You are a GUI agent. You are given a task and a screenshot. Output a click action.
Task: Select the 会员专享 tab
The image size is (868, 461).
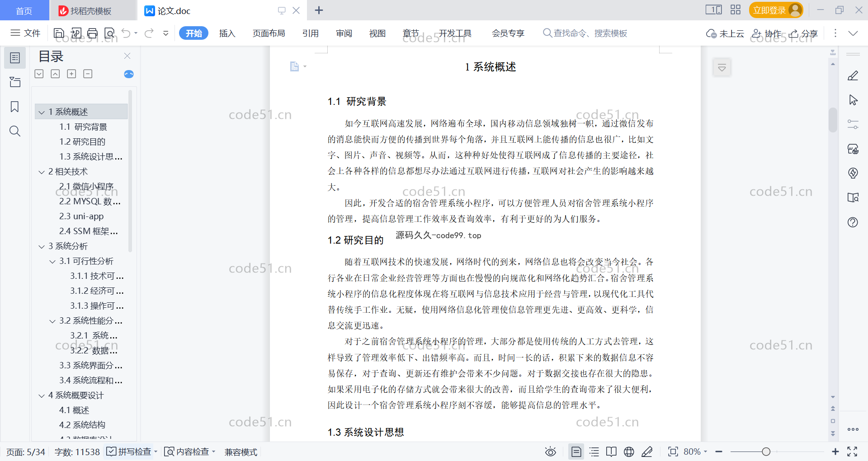click(508, 33)
